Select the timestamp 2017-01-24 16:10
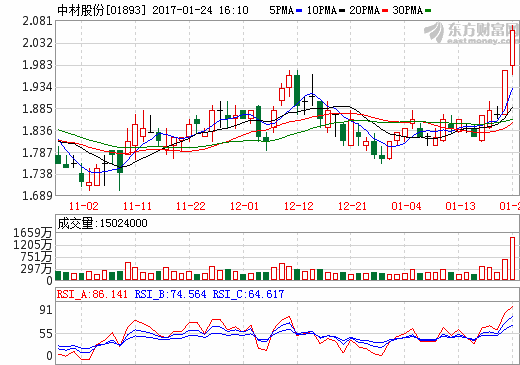The image size is (520, 365). tap(200, 10)
